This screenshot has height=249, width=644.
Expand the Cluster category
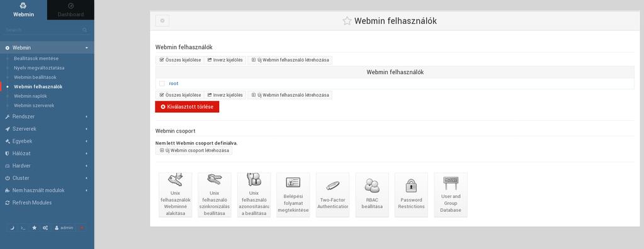pyautogui.click(x=47, y=178)
